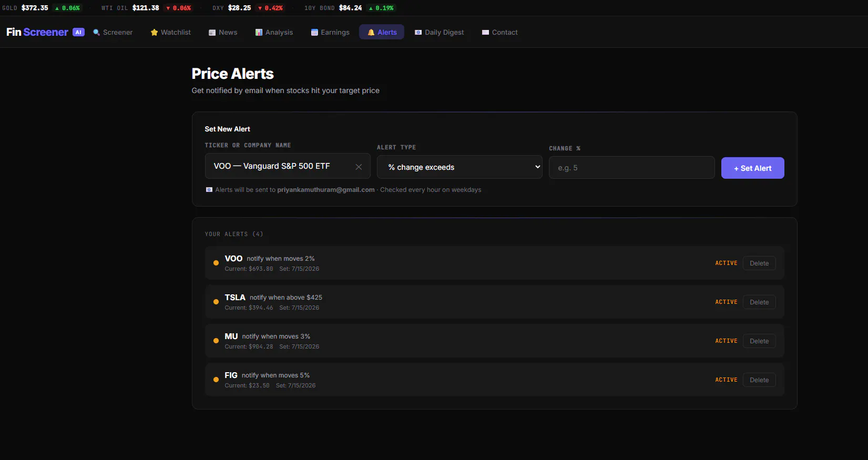Click the Fin Screener logo
Screen dimensions: 868x460
point(37,32)
